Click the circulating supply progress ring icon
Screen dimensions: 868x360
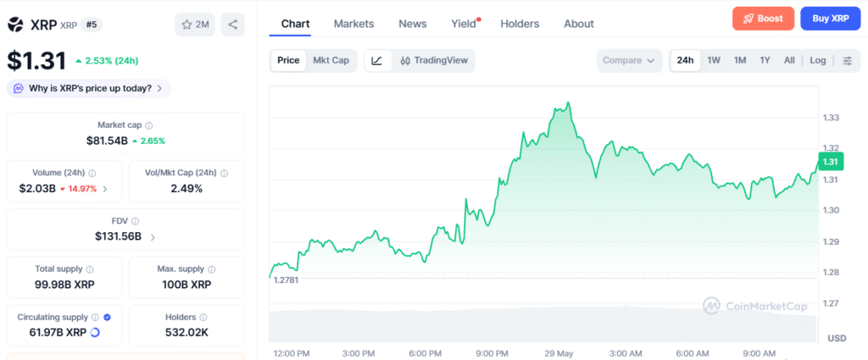(95, 332)
